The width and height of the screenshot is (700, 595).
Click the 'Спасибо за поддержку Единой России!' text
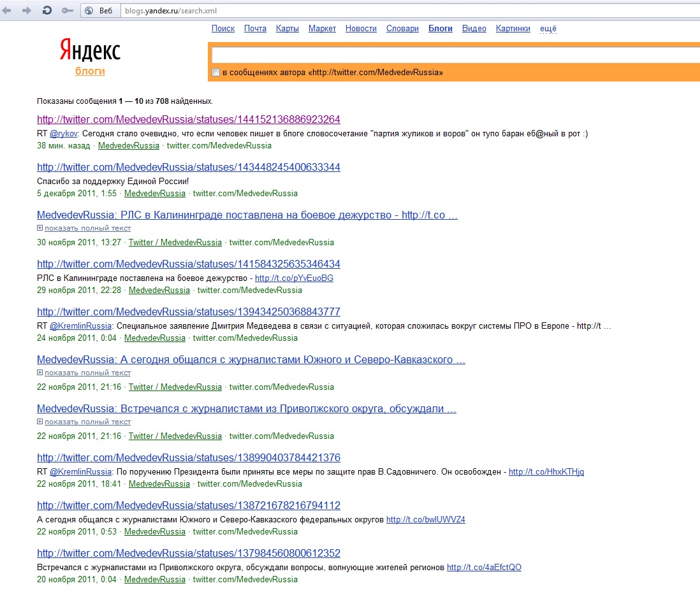[x=113, y=181]
